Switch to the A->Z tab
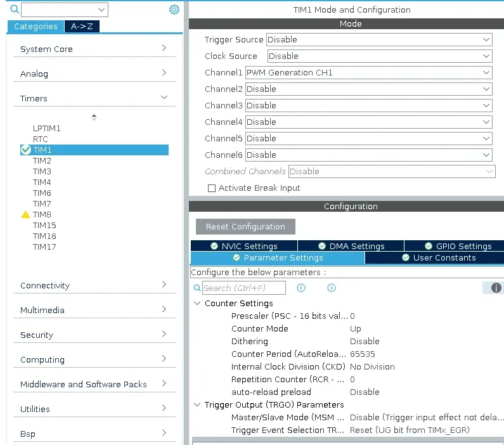Image resolution: width=504 pixels, height=445 pixels. [82, 27]
